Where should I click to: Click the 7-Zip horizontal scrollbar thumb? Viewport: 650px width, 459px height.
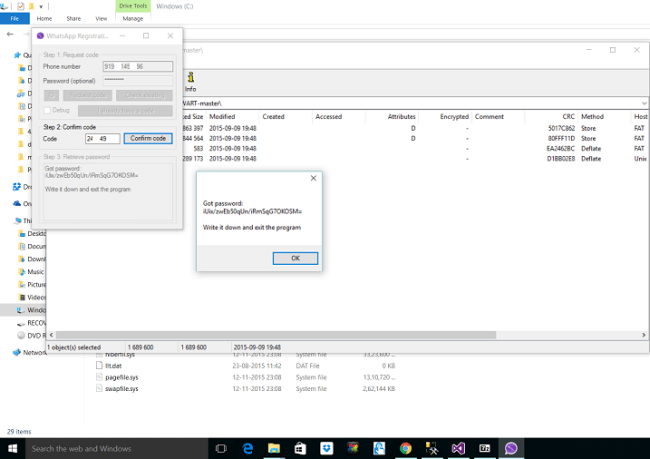click(x=276, y=335)
